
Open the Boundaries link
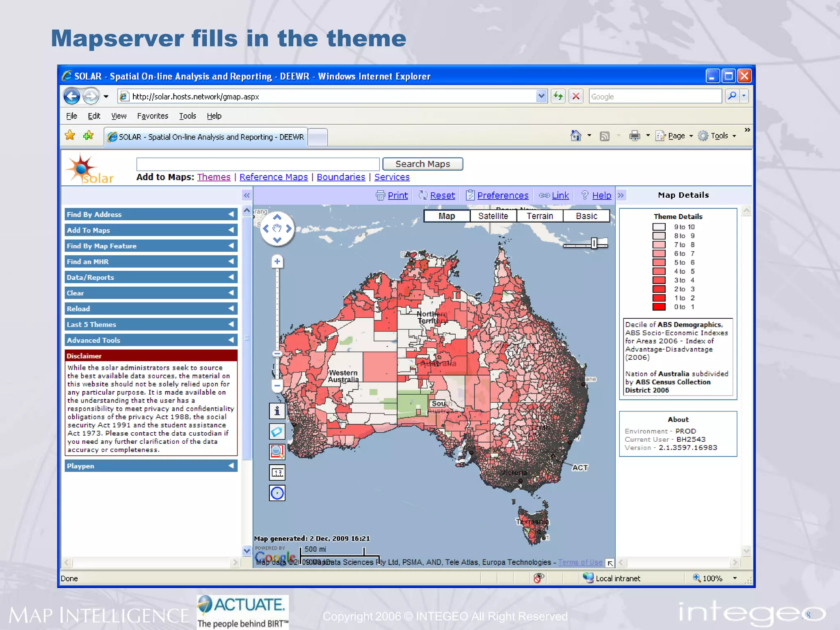[x=341, y=177]
